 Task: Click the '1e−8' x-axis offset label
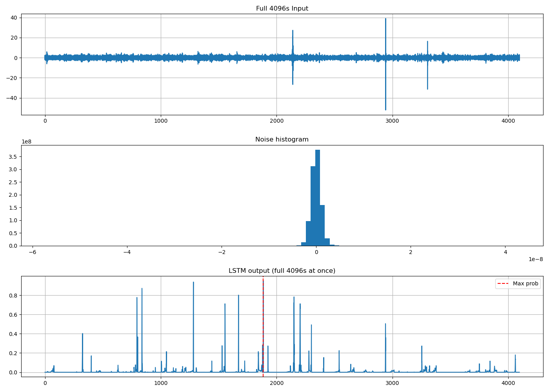pos(536,259)
